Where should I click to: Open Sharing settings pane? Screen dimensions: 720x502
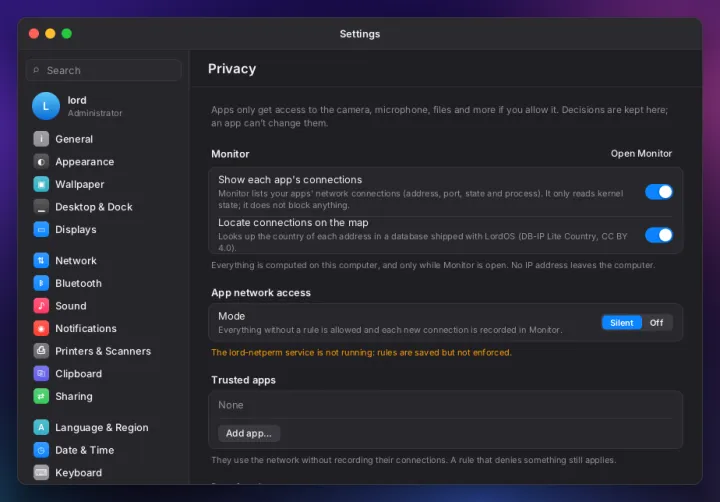(73, 396)
